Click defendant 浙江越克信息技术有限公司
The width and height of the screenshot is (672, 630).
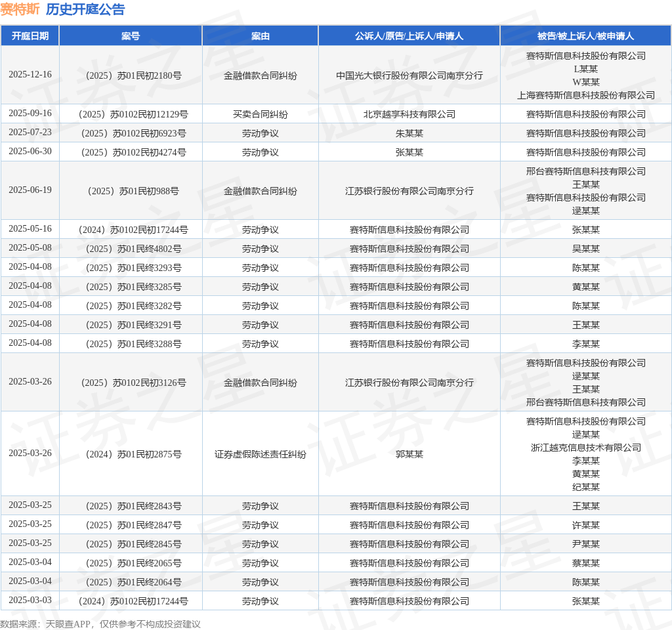(x=586, y=448)
